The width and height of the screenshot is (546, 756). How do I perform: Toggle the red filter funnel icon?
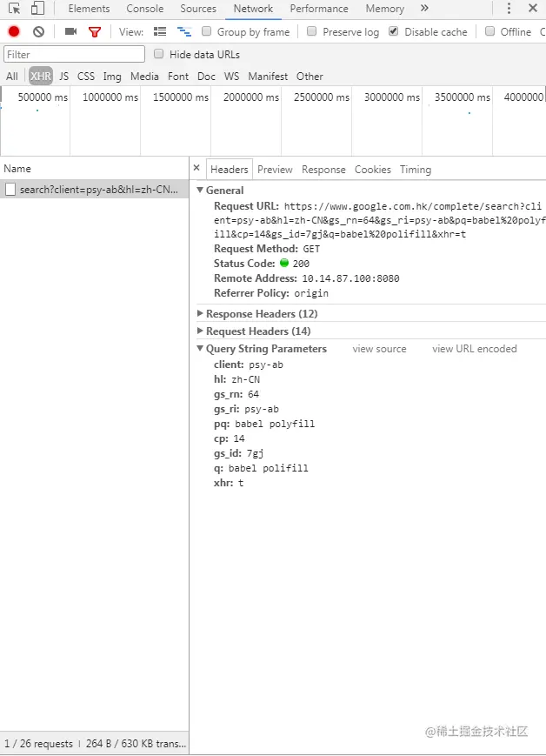[95, 32]
